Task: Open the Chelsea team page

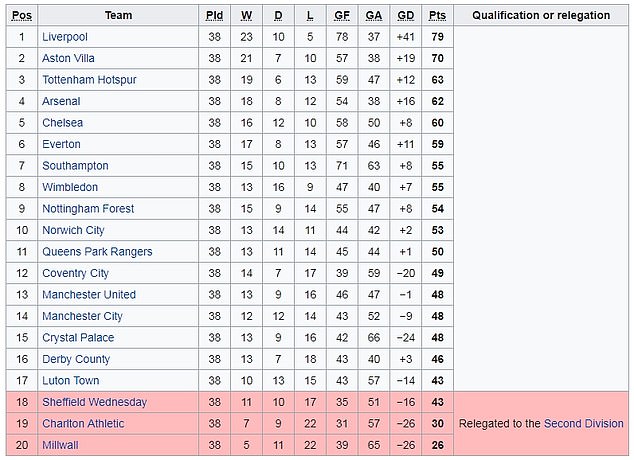Action: pos(63,122)
